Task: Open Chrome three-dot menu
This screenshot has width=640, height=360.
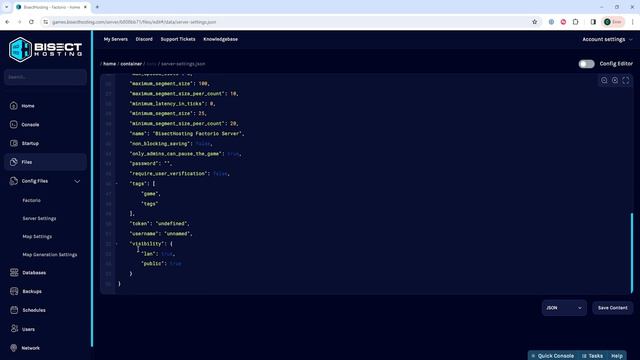Action: (x=632, y=22)
